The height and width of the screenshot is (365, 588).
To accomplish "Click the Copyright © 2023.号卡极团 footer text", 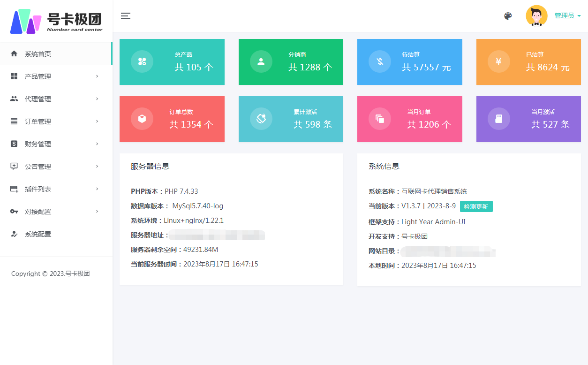I will pyautogui.click(x=51, y=274).
